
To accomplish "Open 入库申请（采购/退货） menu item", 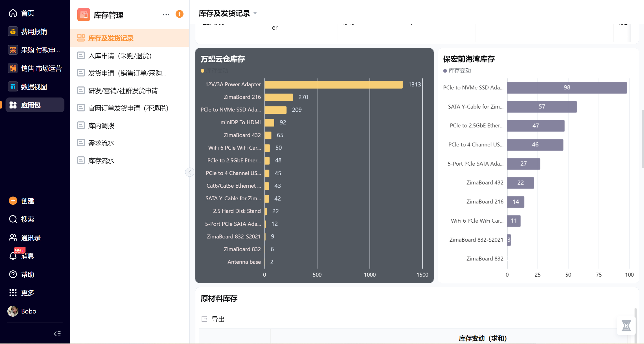I will (x=130, y=56).
